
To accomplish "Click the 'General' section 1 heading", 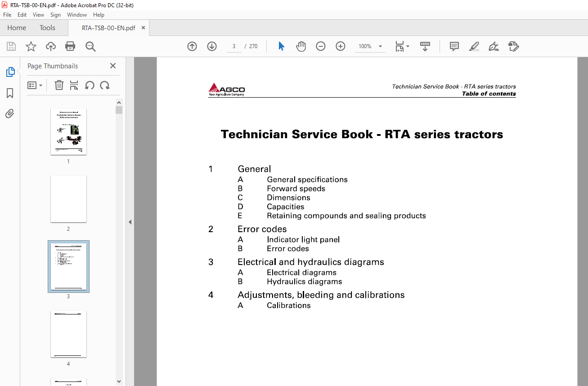I will [x=254, y=169].
